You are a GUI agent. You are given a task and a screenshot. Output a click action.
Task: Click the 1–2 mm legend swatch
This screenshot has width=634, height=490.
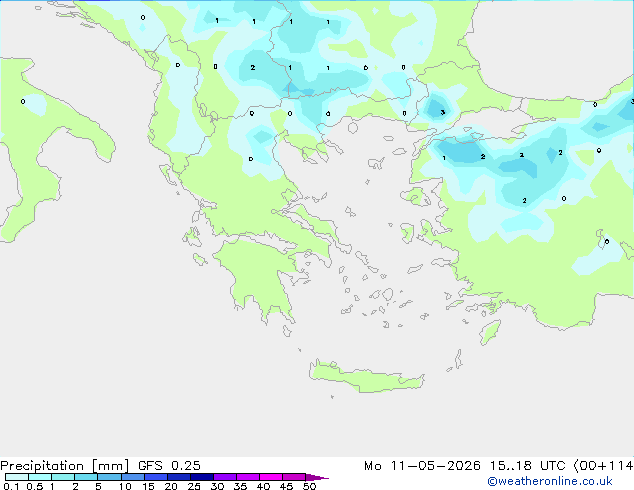pos(63,477)
